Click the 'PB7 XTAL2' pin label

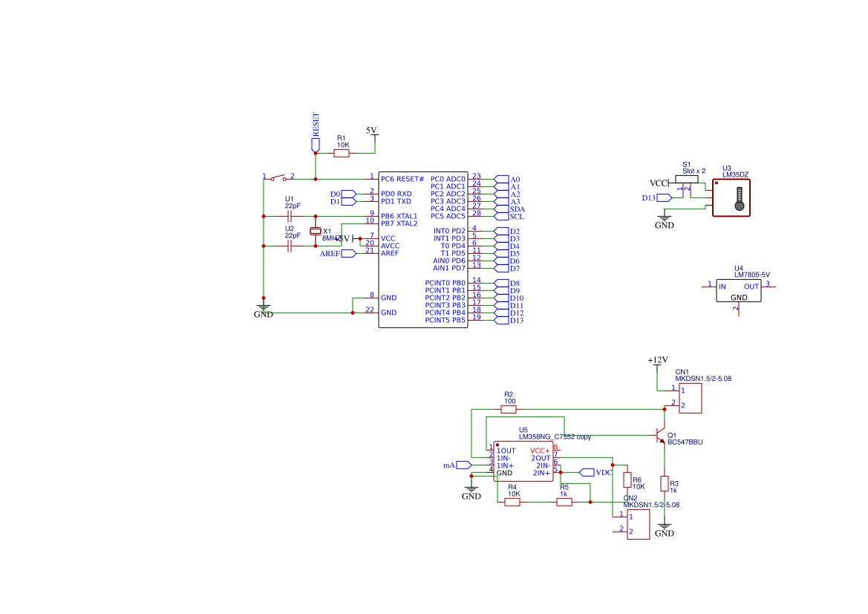click(x=399, y=223)
